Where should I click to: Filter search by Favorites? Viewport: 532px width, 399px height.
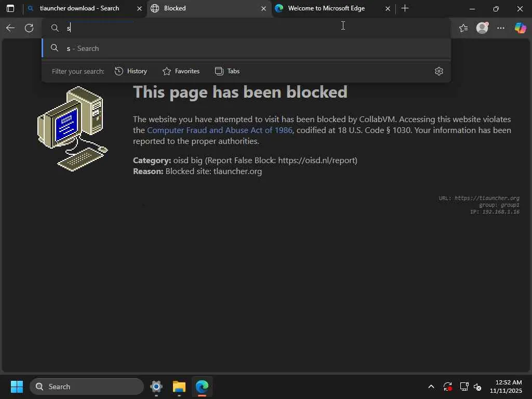click(181, 71)
